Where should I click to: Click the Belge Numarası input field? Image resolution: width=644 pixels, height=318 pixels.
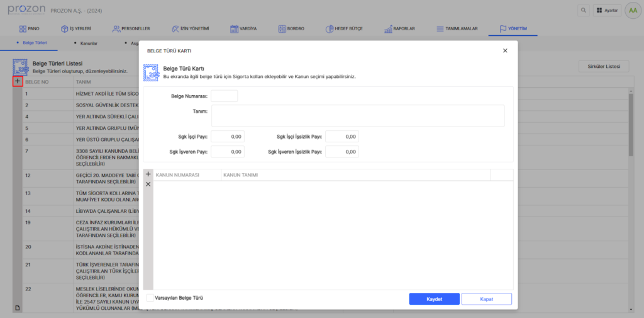pyautogui.click(x=225, y=96)
